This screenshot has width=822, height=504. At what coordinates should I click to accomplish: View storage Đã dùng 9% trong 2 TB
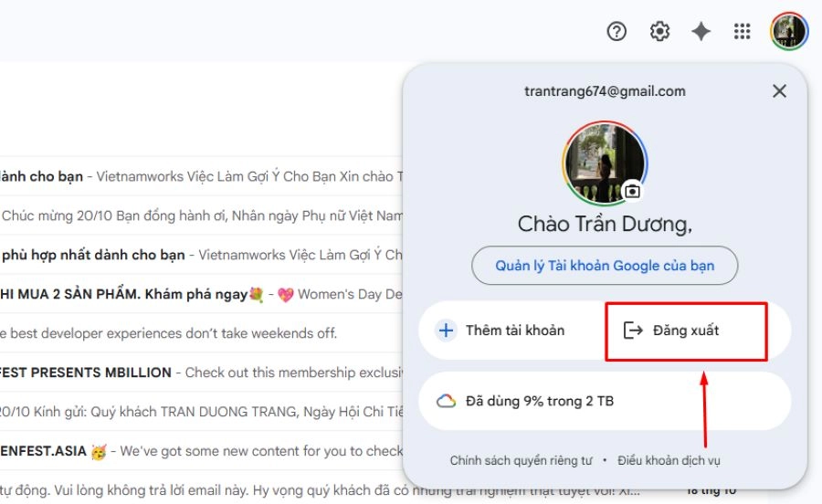coord(605,402)
